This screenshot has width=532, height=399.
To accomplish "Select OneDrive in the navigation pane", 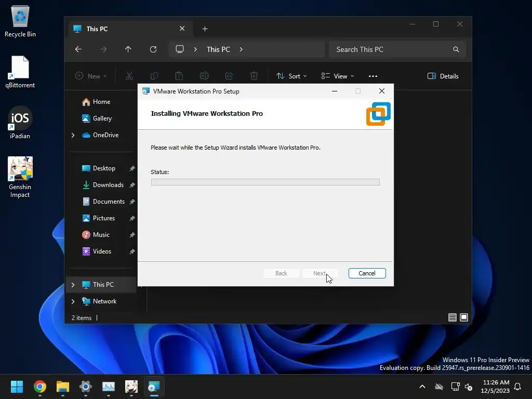I will [x=100, y=135].
